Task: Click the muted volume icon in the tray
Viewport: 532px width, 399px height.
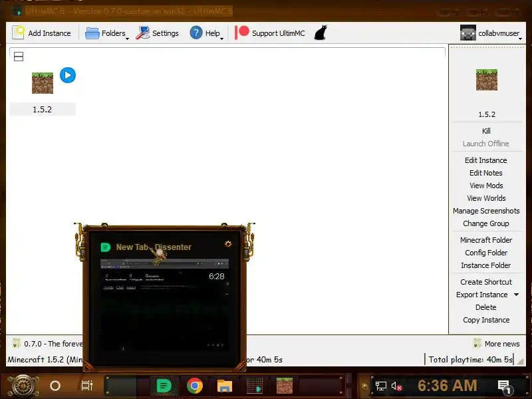Action: (x=396, y=386)
